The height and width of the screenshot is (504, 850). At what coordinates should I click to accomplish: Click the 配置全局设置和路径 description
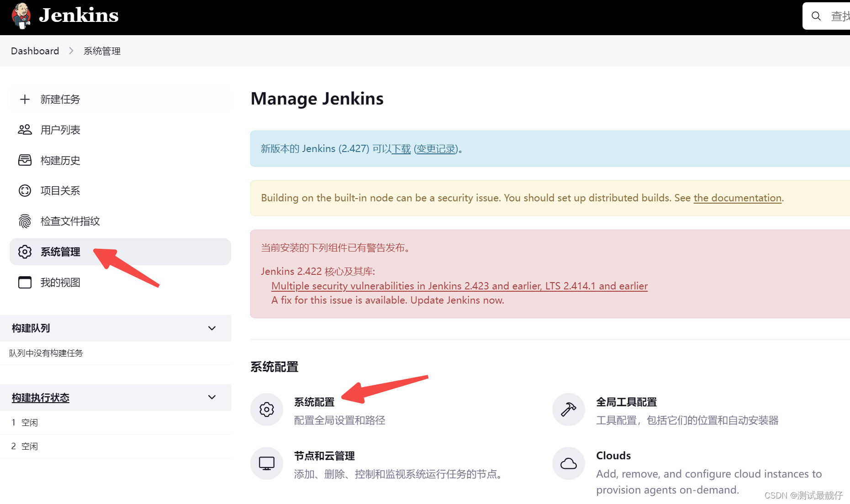(340, 420)
